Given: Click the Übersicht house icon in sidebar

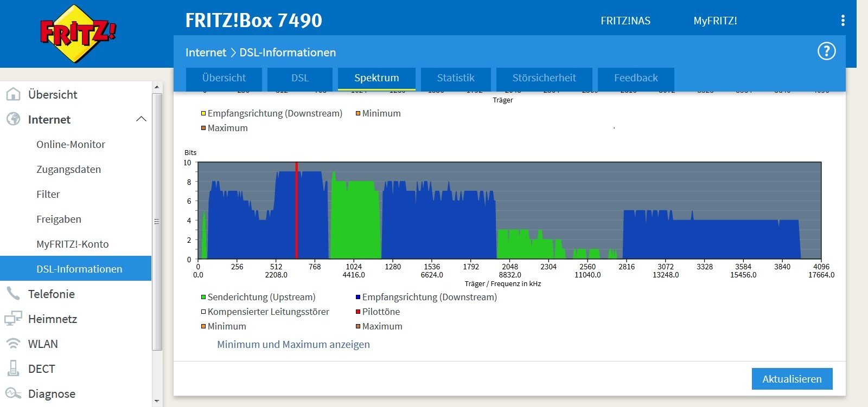Looking at the screenshot, I should (x=13, y=94).
